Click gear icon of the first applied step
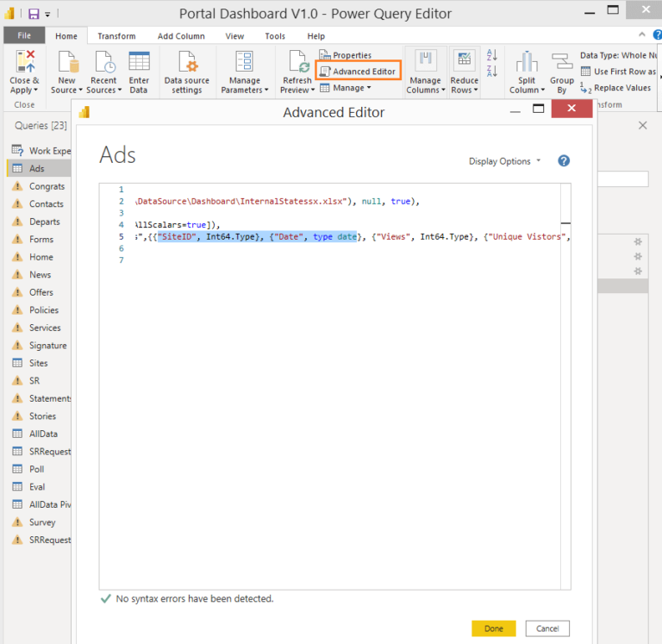This screenshot has height=644, width=662. (638, 241)
